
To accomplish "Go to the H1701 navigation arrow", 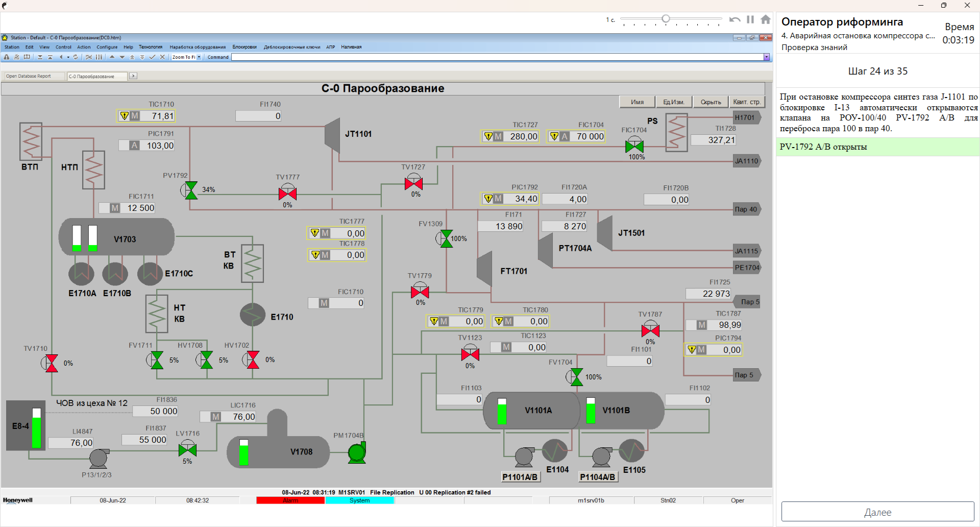I will 747,117.
